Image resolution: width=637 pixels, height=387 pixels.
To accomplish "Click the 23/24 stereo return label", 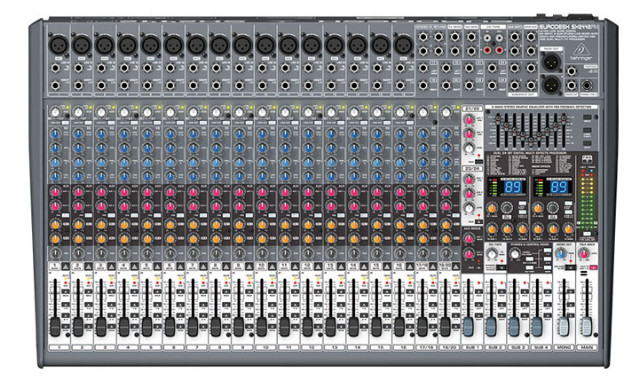I will pyautogui.click(x=472, y=168).
